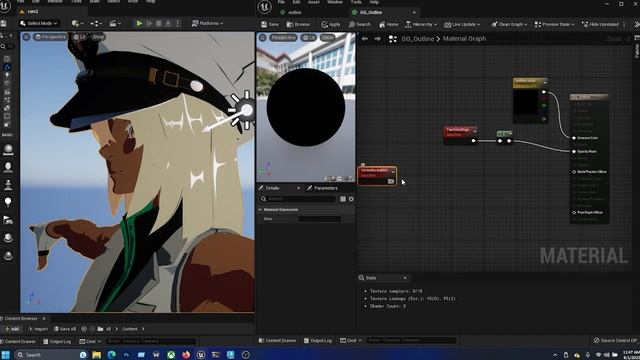Open the Preview State dropdown

pos(554,24)
